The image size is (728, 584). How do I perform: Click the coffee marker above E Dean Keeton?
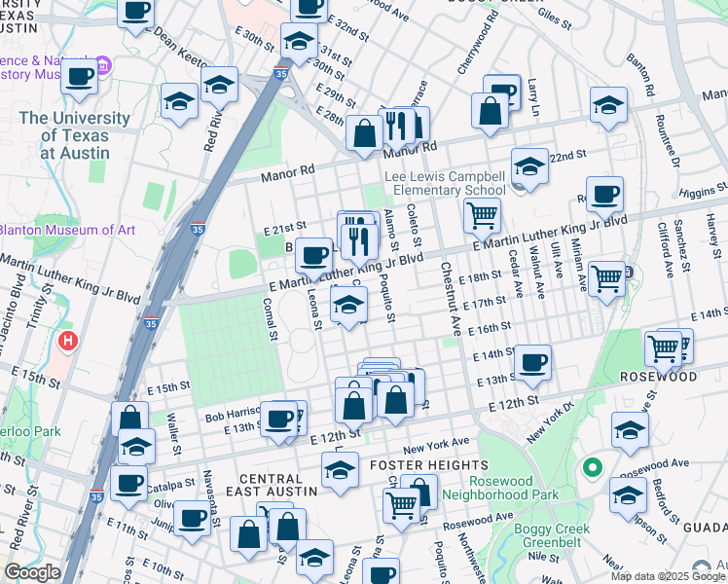135,15
